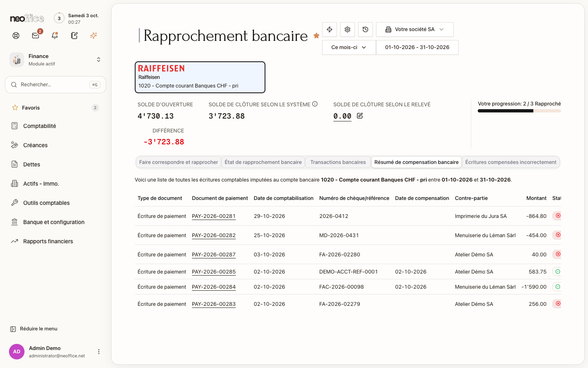
Task: Open the notifications bell
Action: (55, 36)
